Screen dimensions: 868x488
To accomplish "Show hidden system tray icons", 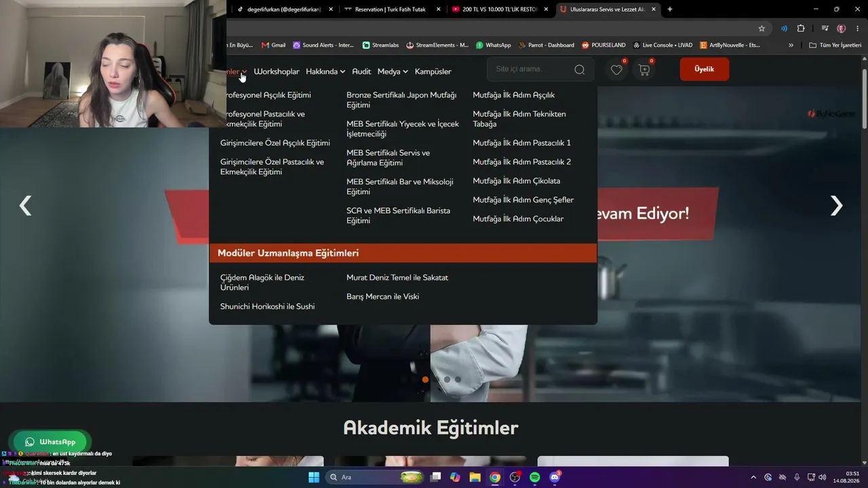I will pyautogui.click(x=754, y=477).
